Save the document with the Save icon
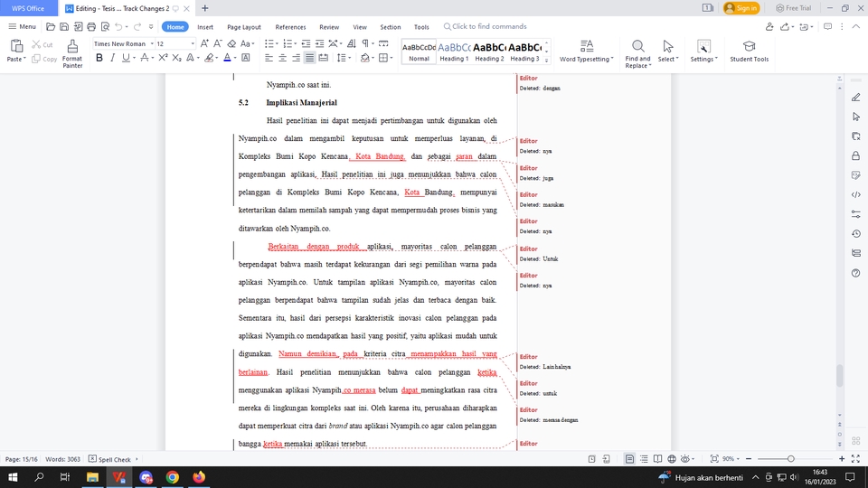868x488 pixels. [x=64, y=26]
